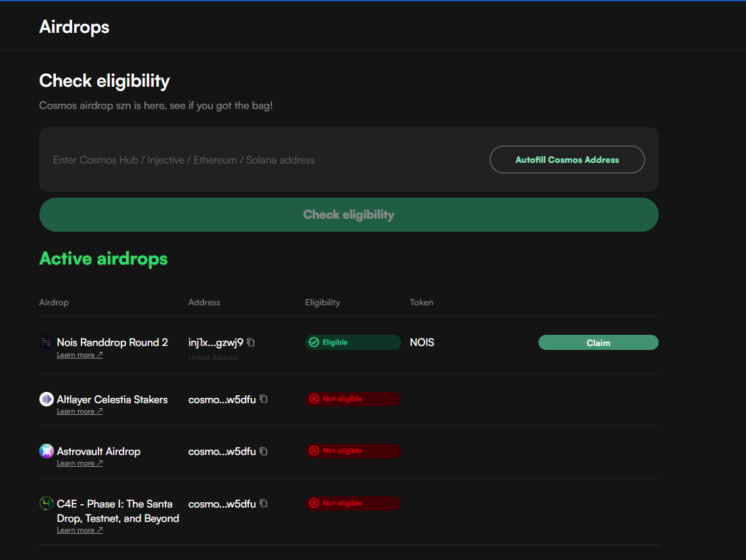
Task: Click the green Check eligibility button
Action: click(x=349, y=215)
